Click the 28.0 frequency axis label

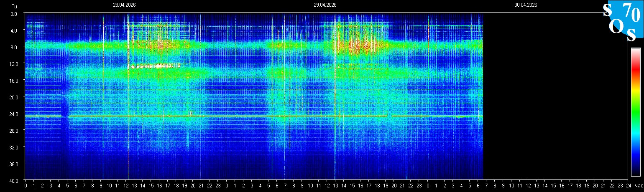click(x=14, y=131)
